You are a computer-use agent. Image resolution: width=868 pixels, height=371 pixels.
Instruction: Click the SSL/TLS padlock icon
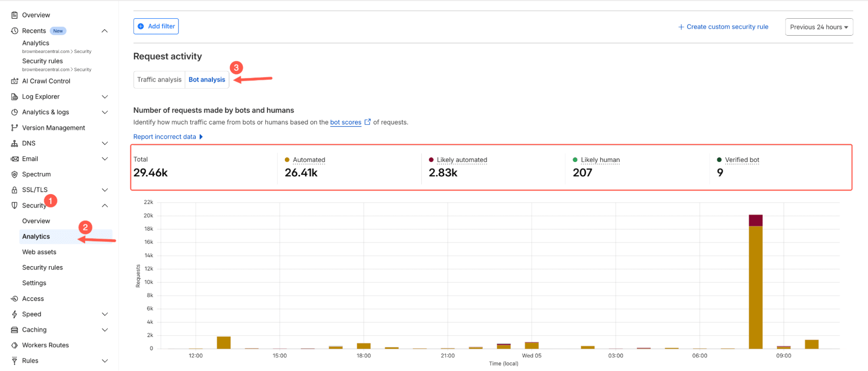coord(14,190)
